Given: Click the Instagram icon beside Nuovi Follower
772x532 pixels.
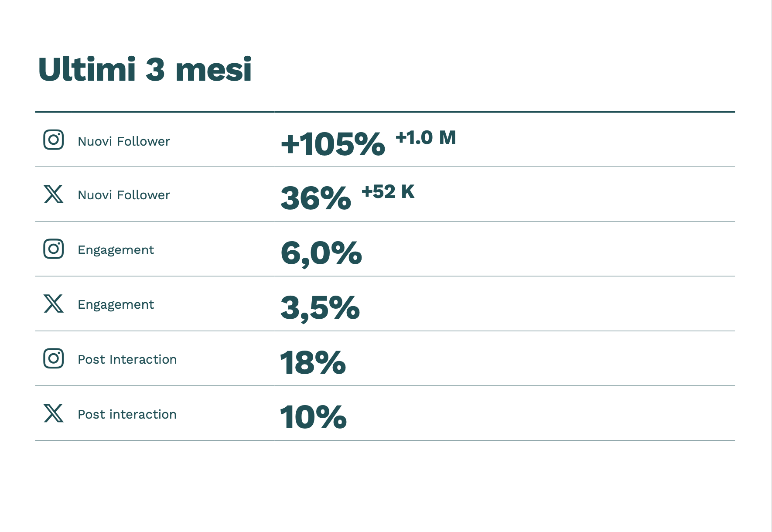Looking at the screenshot, I should click(54, 140).
